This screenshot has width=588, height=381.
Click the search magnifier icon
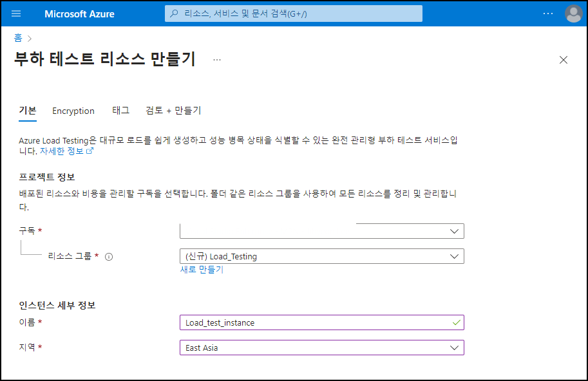tap(174, 14)
